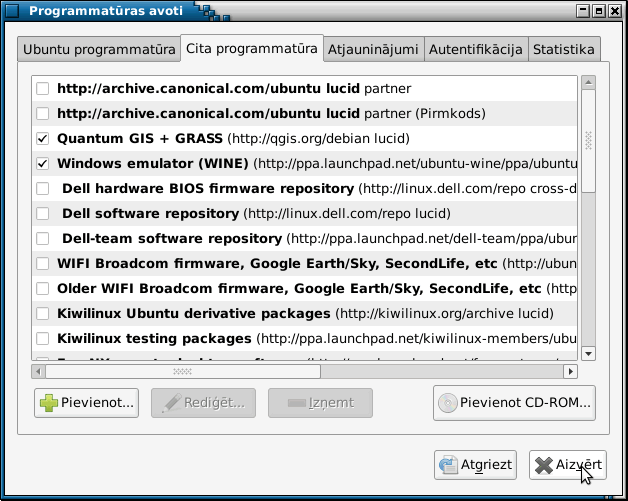The height and width of the screenshot is (501, 628).
Task: Maximize the Programmatūras avoti window
Action: pos(599,11)
